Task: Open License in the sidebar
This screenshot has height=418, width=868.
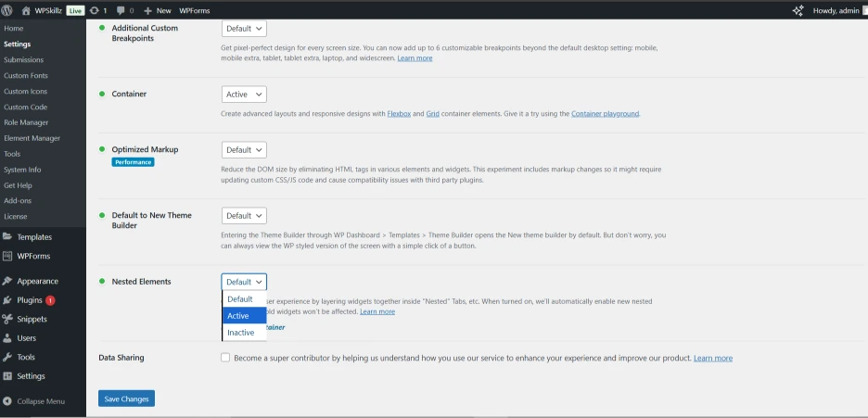Action: pyautogui.click(x=16, y=216)
